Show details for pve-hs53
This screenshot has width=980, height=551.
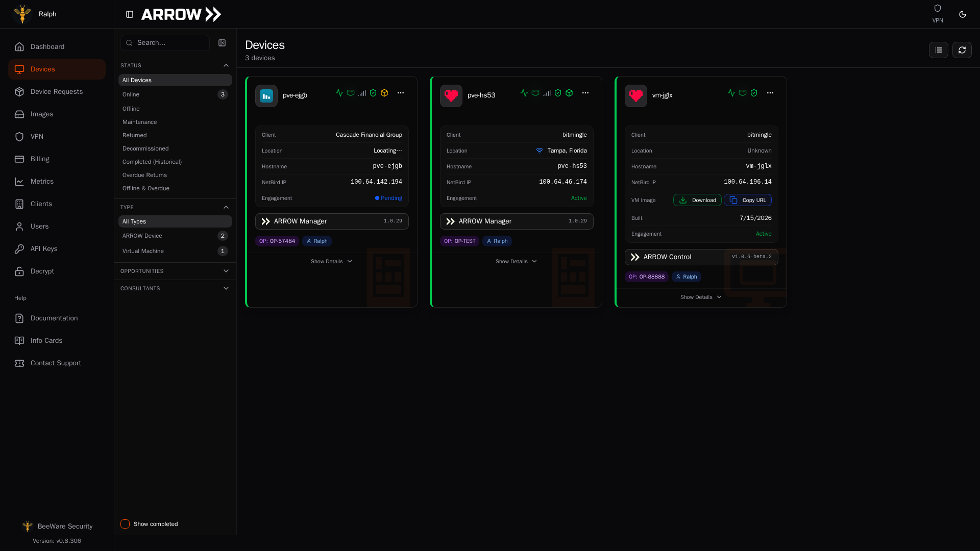click(517, 262)
